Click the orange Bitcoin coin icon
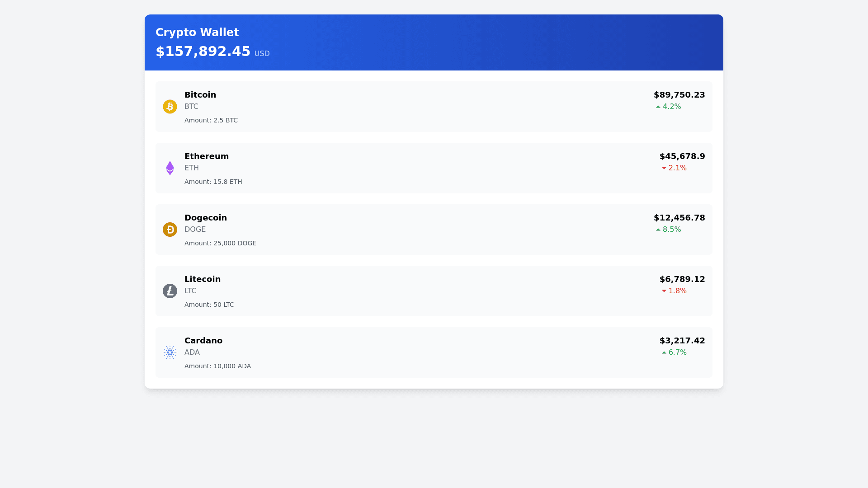This screenshot has width=868, height=488. pyautogui.click(x=170, y=107)
